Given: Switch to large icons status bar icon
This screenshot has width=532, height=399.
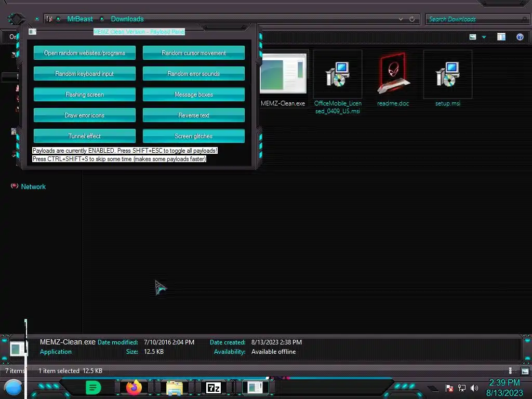Looking at the screenshot, I should point(525,371).
